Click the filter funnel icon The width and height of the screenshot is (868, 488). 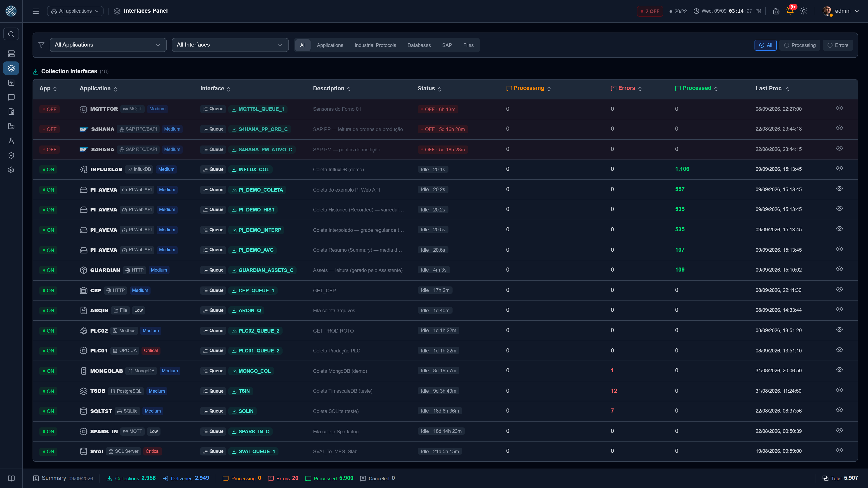click(x=41, y=45)
